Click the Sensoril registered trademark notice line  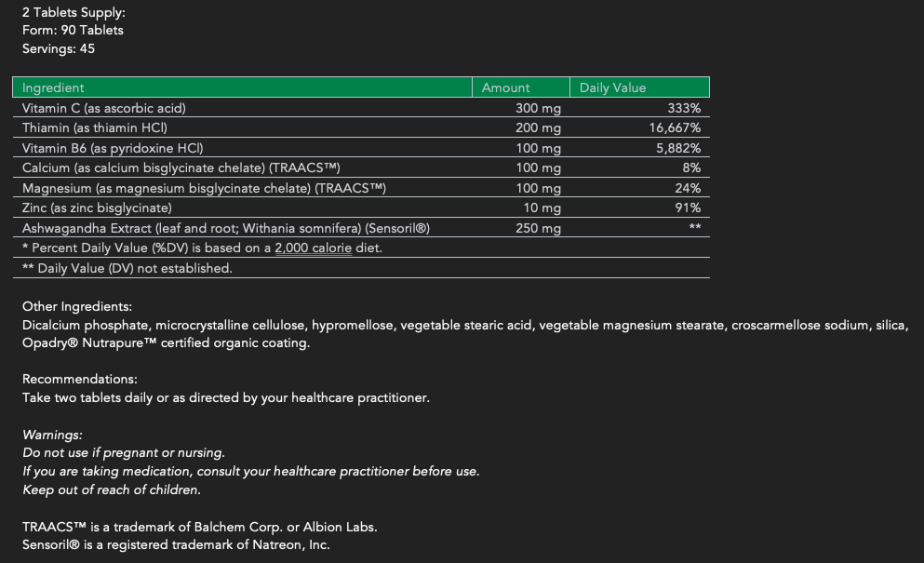coord(176,545)
